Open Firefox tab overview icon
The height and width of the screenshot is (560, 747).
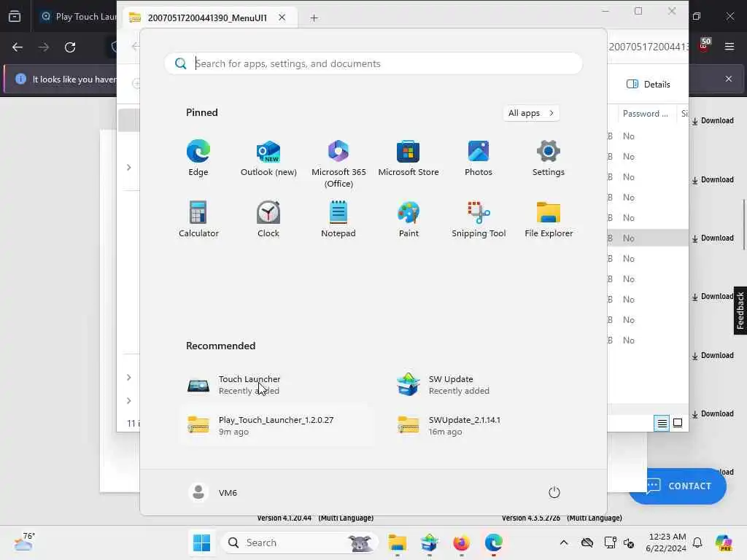[x=15, y=16]
